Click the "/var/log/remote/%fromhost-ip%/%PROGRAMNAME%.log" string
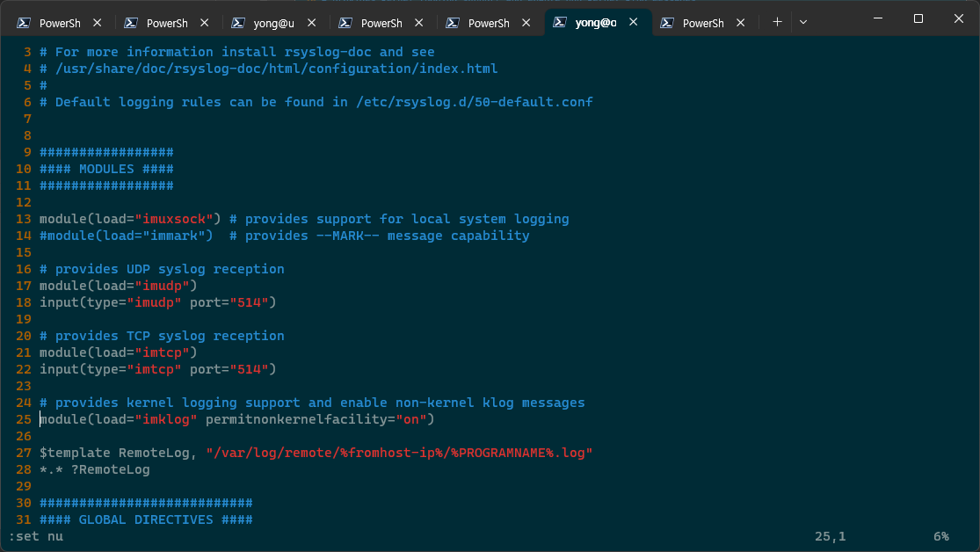This screenshot has width=980, height=552. pos(399,453)
